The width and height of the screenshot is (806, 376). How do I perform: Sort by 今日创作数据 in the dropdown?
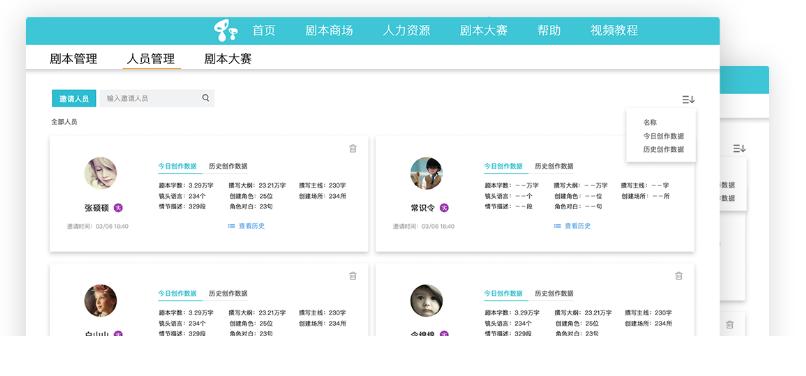664,136
